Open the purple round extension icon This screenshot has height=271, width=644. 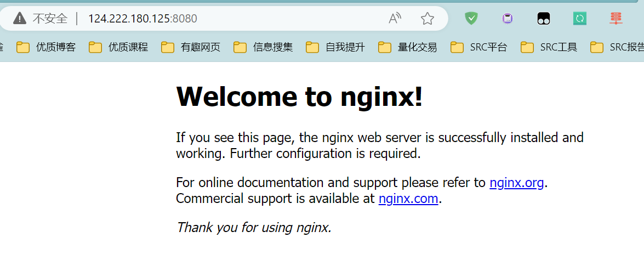coord(507,19)
